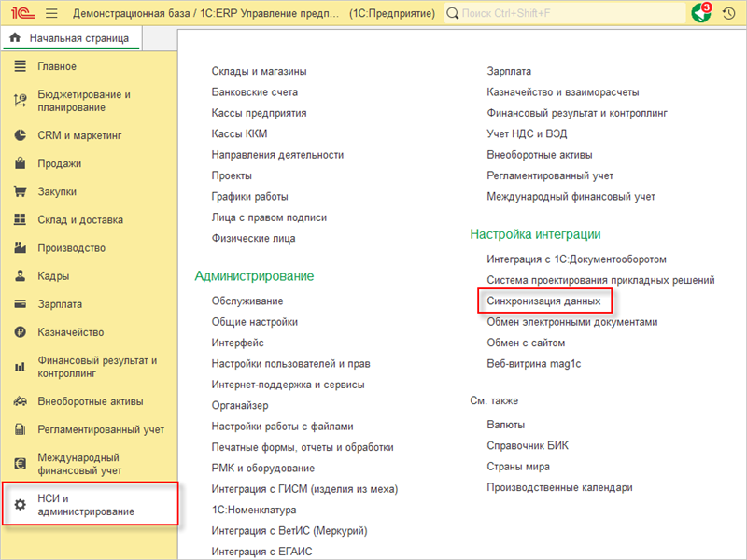Open notifications bell with badge

pyautogui.click(x=700, y=14)
